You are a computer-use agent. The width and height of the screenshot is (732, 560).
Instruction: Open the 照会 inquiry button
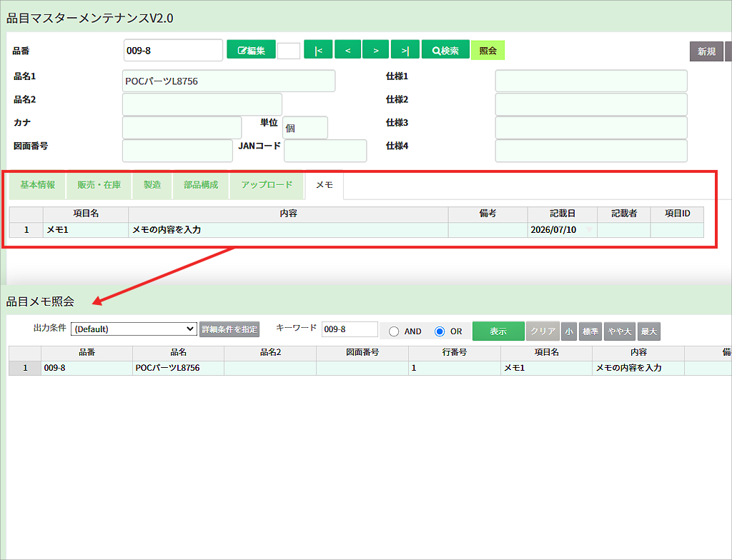tap(488, 50)
